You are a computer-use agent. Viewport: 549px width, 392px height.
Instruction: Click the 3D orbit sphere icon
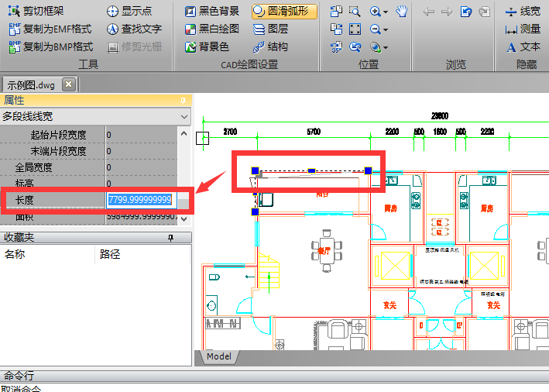[375, 47]
